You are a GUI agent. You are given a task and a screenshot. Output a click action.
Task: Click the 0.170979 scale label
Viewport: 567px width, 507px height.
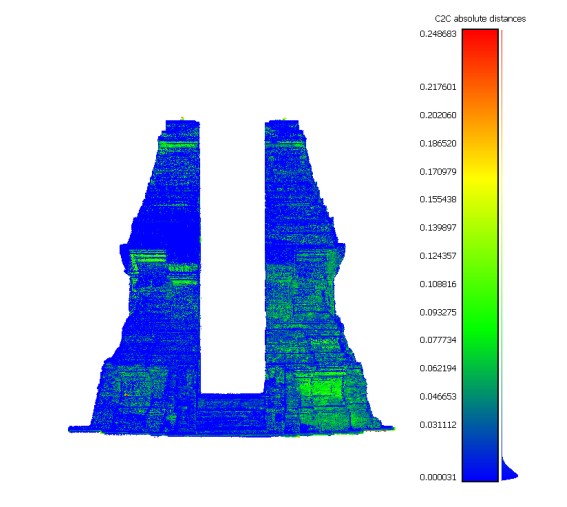point(438,171)
